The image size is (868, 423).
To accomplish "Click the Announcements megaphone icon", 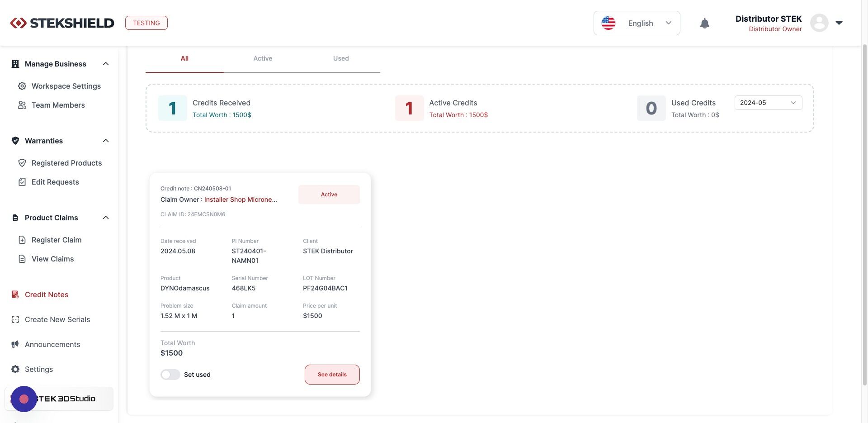I will (15, 344).
